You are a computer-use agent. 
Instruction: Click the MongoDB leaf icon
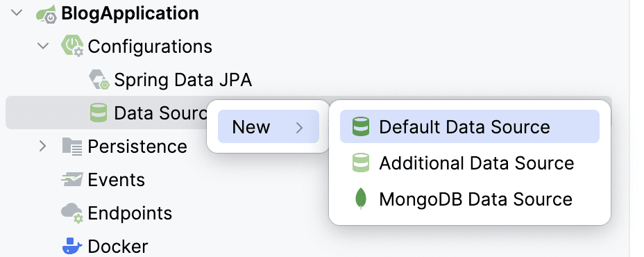pos(361,199)
